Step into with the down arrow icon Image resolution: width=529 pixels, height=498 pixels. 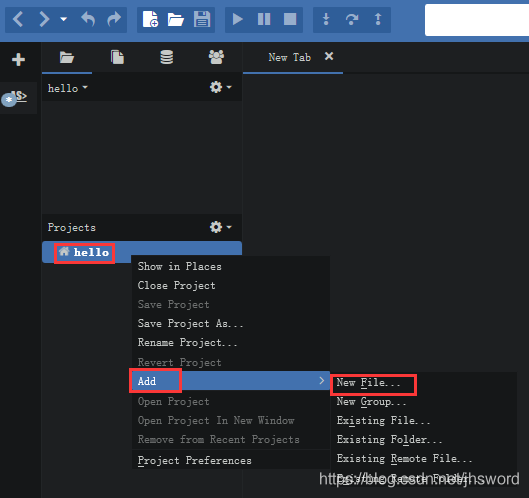tap(326, 19)
